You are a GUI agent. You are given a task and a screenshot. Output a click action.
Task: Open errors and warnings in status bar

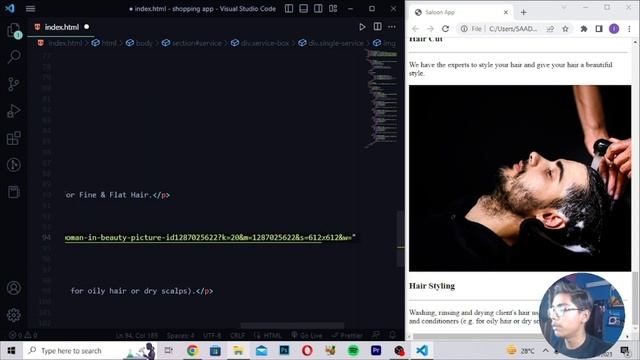tap(23, 336)
